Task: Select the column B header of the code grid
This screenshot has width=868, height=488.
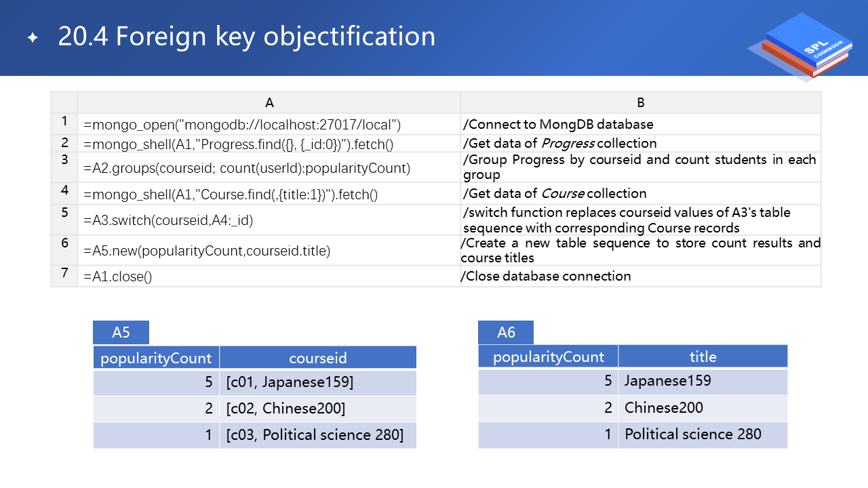Action: (640, 103)
